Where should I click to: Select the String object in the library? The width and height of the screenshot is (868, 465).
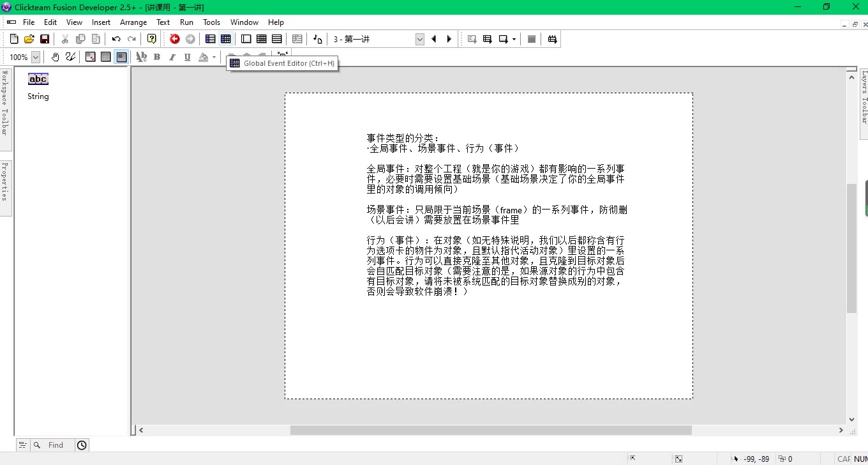point(38,79)
